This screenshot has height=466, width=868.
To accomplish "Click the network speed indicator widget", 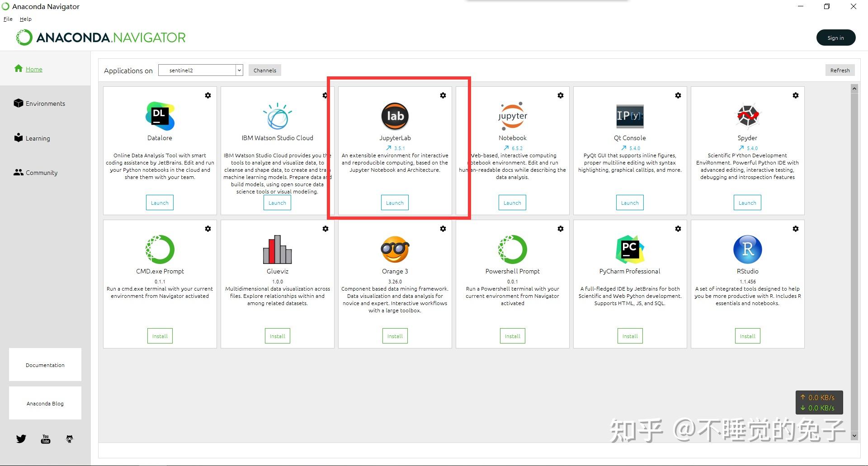I will [819, 402].
